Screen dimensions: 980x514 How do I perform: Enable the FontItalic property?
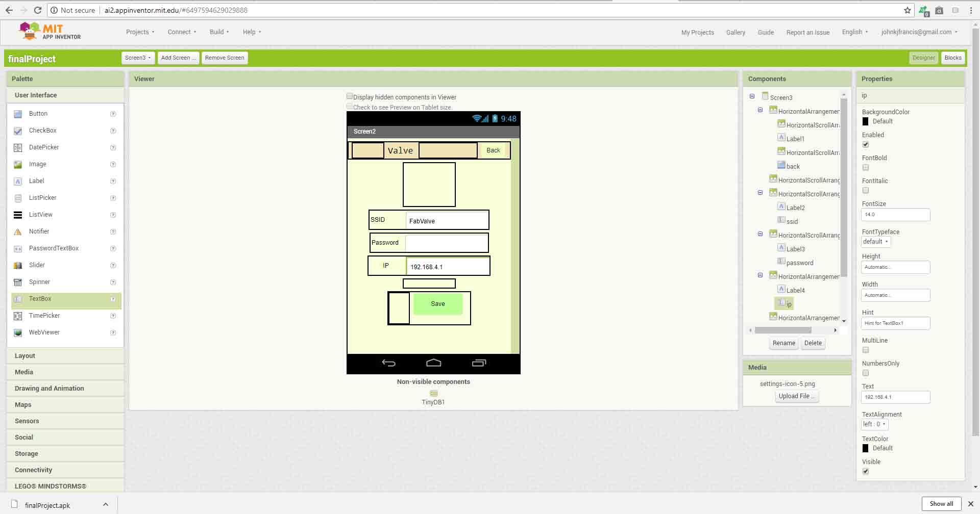click(866, 191)
